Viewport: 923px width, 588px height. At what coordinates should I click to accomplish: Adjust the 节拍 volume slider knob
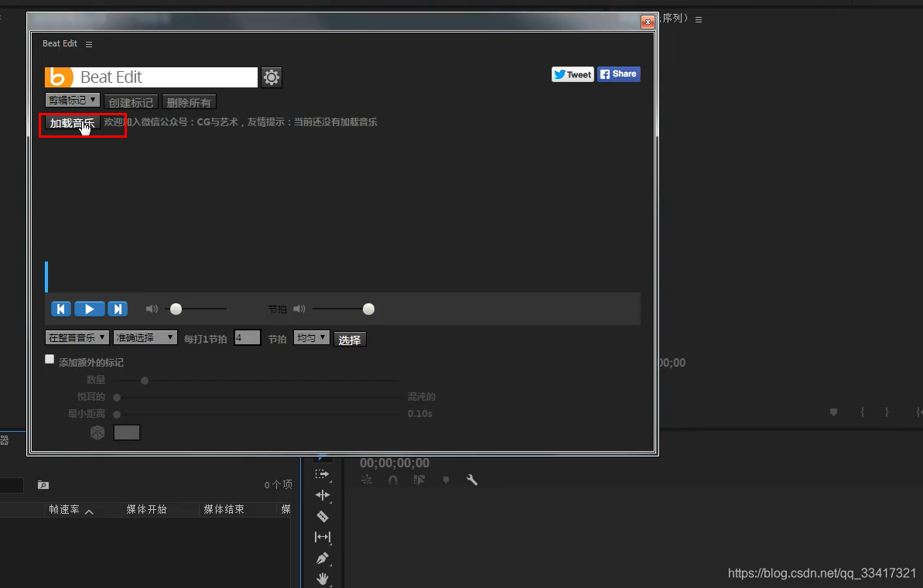click(368, 309)
